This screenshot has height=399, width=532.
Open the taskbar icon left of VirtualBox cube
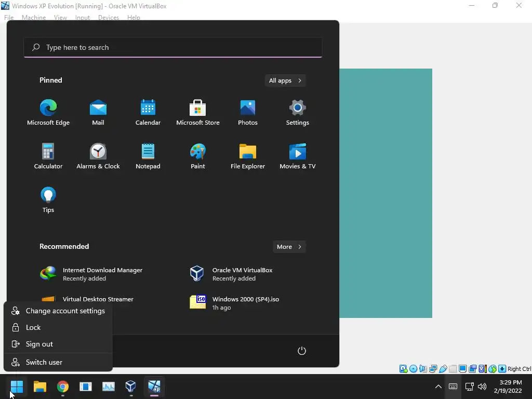108,387
